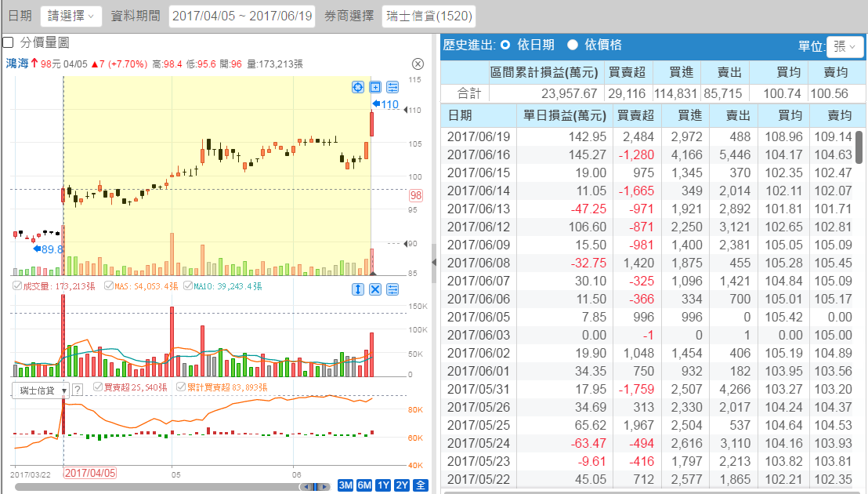Click the question mark help icon beside 瑞士信貸

click(78, 390)
